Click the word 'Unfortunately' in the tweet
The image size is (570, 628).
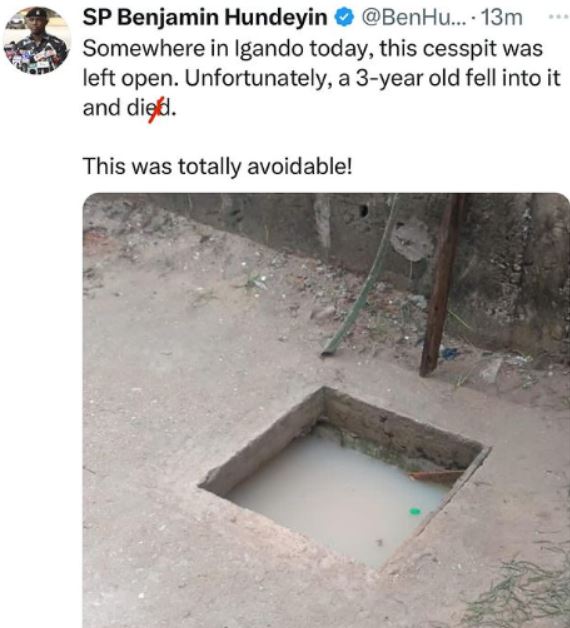[x=258, y=79]
